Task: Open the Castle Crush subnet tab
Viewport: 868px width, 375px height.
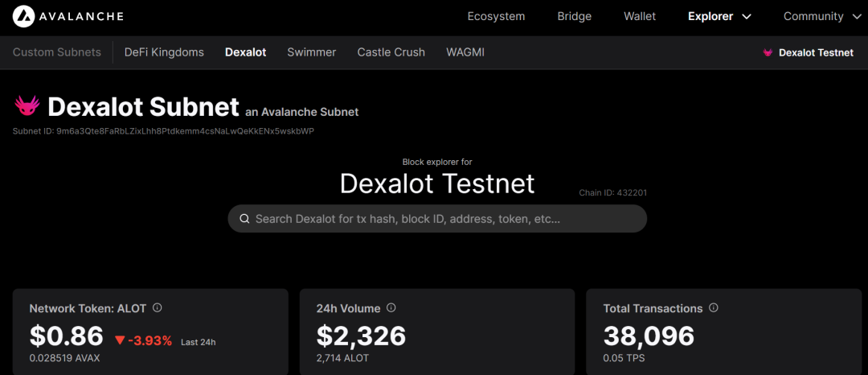Action: click(x=391, y=52)
